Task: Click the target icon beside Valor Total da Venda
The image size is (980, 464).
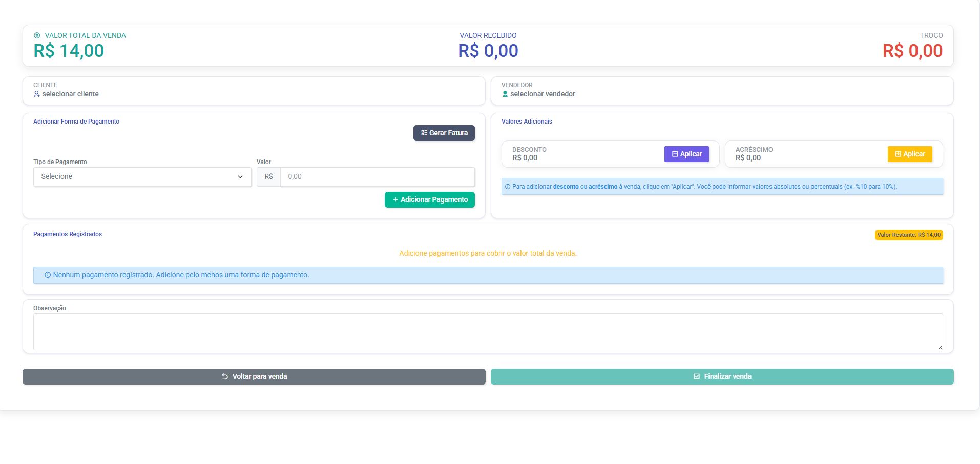Action: coord(37,36)
